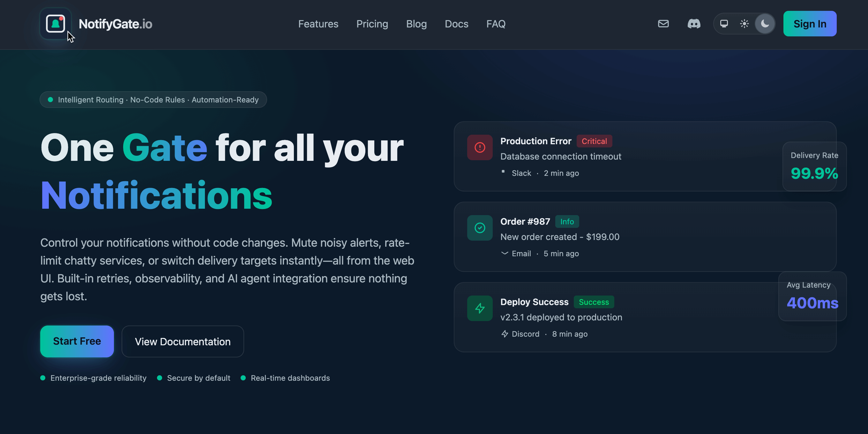
Task: Click View Documentation button
Action: pos(183,341)
